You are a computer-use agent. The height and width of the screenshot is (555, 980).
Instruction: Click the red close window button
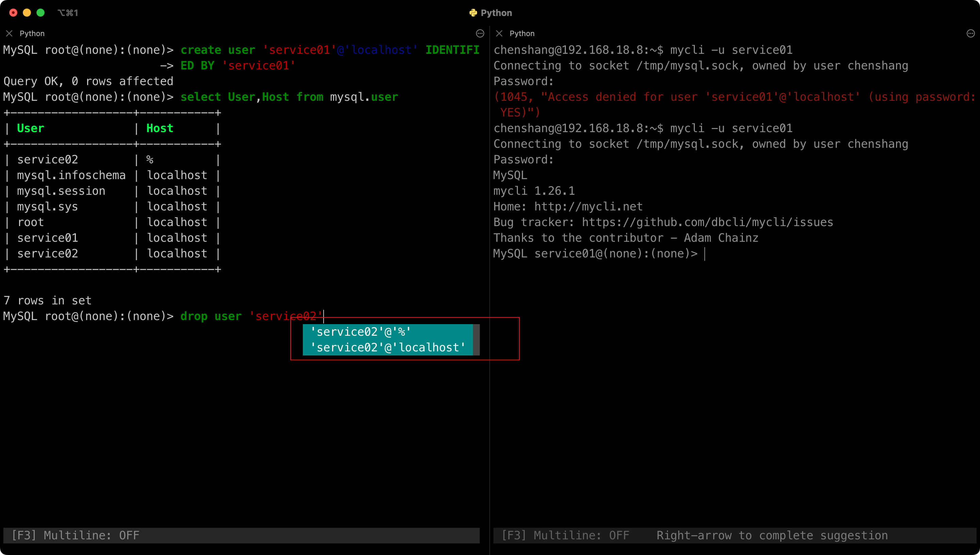click(x=13, y=13)
